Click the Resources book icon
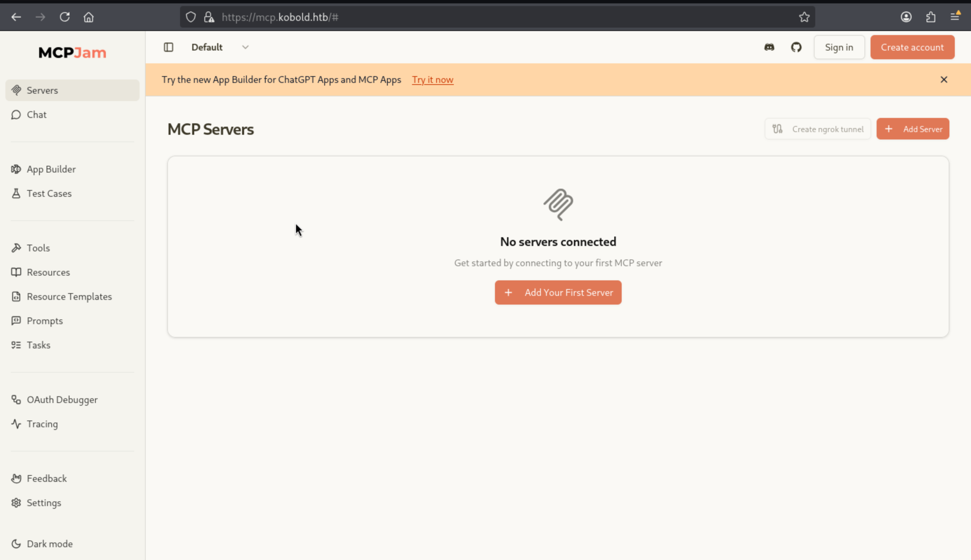This screenshot has width=971, height=560. 16,272
